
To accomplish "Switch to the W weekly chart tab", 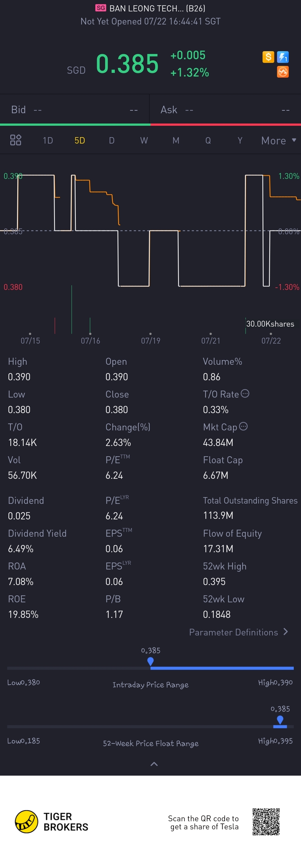I will coord(144,140).
